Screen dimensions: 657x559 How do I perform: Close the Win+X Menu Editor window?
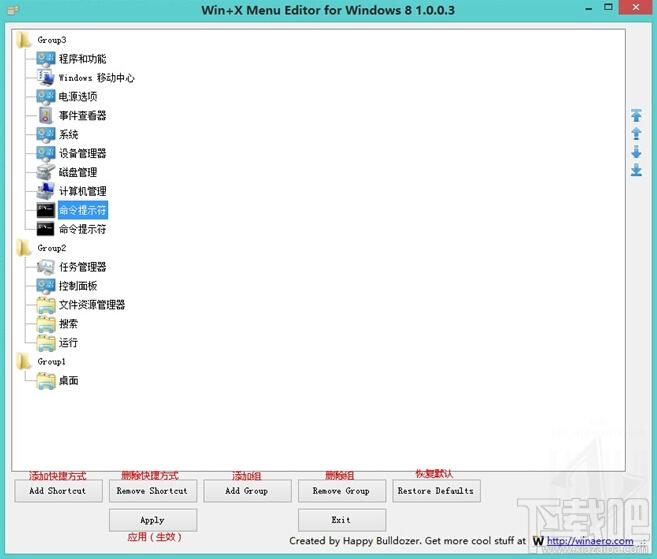[636, 7]
